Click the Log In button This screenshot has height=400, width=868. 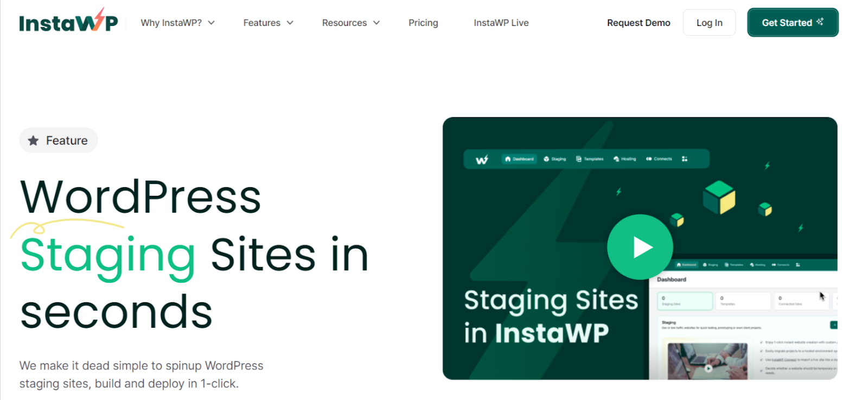tap(709, 23)
